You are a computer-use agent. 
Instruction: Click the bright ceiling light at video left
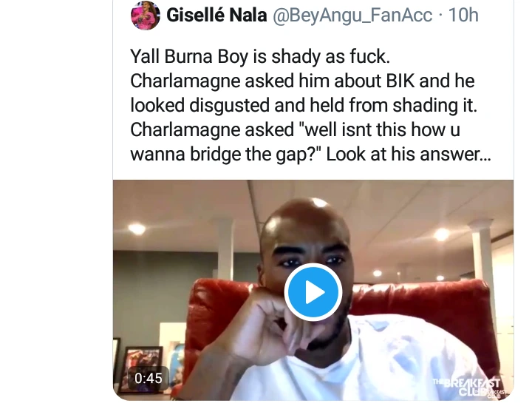tap(137, 229)
